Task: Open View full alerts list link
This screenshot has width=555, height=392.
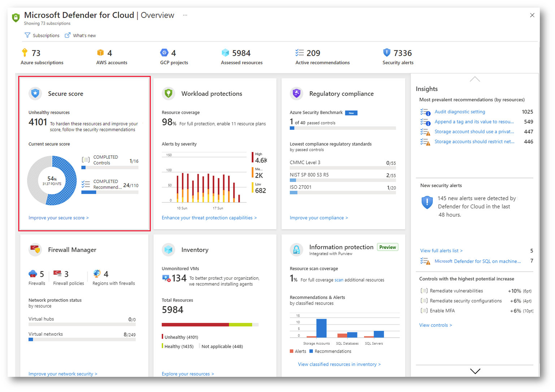Action: tap(441, 251)
